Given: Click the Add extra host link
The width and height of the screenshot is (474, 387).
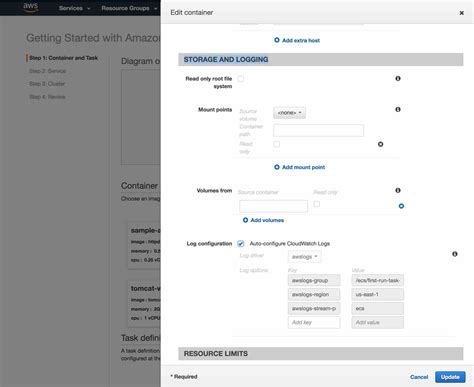Looking at the screenshot, I should [301, 40].
